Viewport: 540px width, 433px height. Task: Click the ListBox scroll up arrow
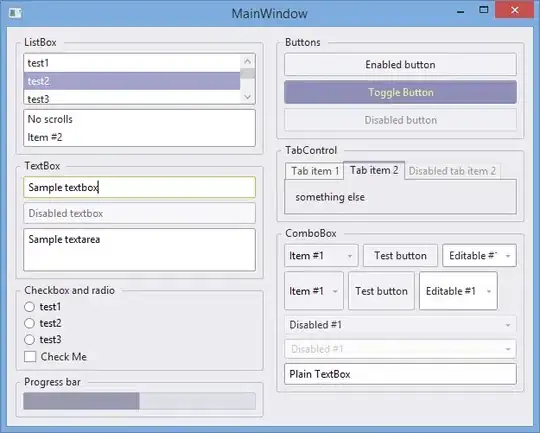pos(247,61)
